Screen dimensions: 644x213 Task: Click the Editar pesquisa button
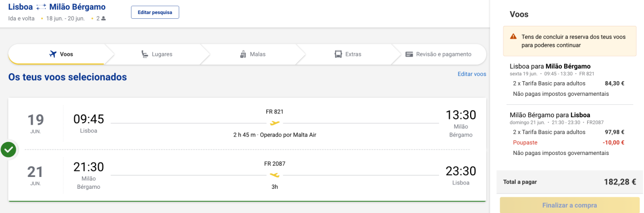pos(155,12)
